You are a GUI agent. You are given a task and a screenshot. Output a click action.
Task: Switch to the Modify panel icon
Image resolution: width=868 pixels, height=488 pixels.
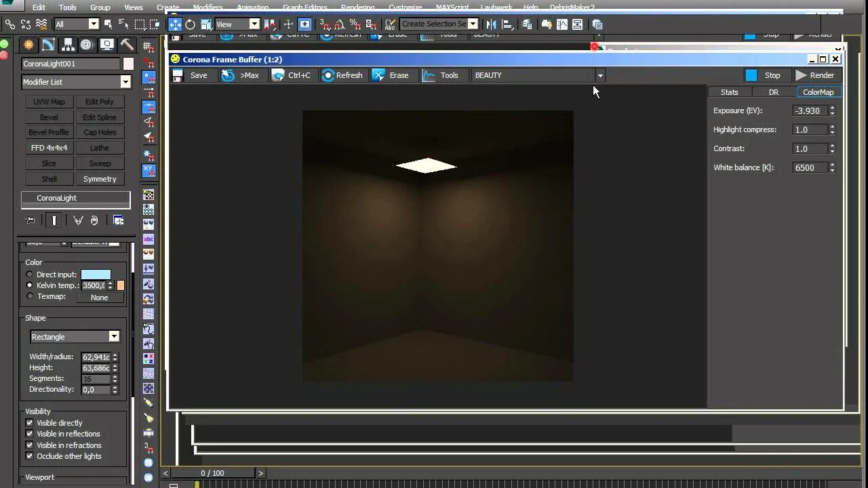click(48, 45)
